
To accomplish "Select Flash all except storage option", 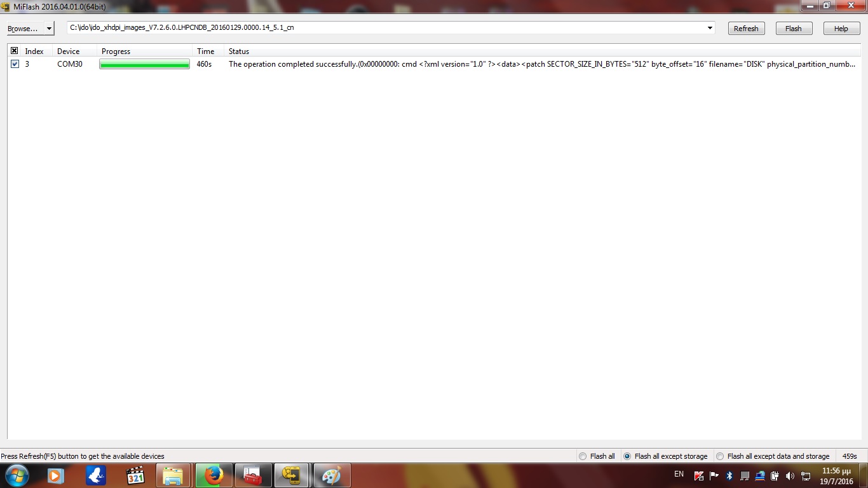I will click(x=665, y=456).
